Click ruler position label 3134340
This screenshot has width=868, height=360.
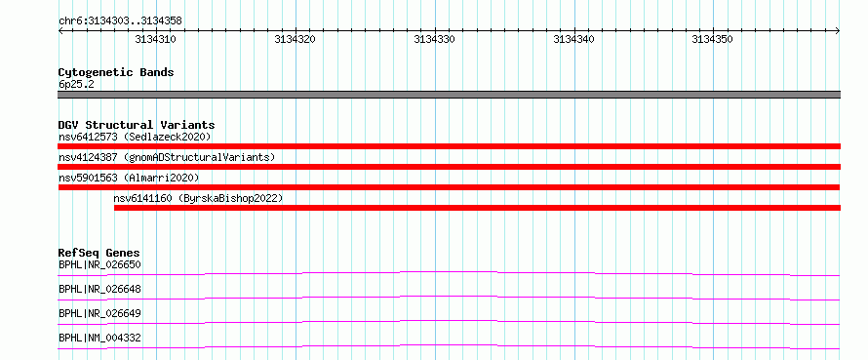[573, 39]
